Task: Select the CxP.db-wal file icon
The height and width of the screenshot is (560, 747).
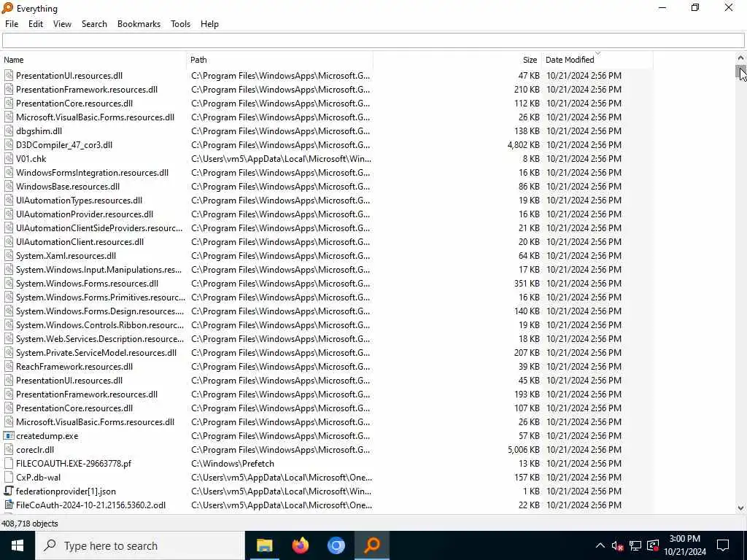Action: (9, 477)
